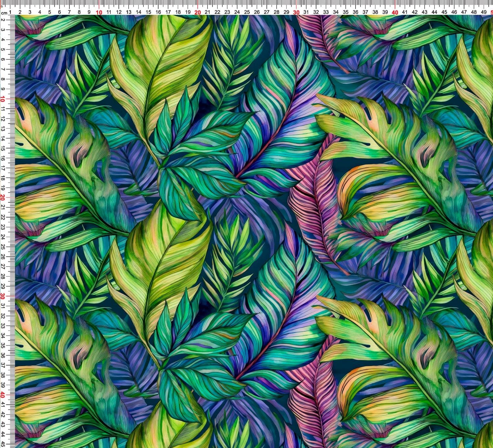Select number 35 on the top ruler
The height and width of the screenshot is (448, 493).
[346, 12]
